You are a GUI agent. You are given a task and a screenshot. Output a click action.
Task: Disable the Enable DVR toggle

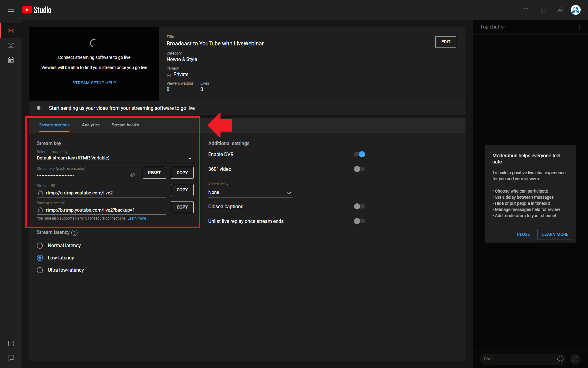(359, 154)
